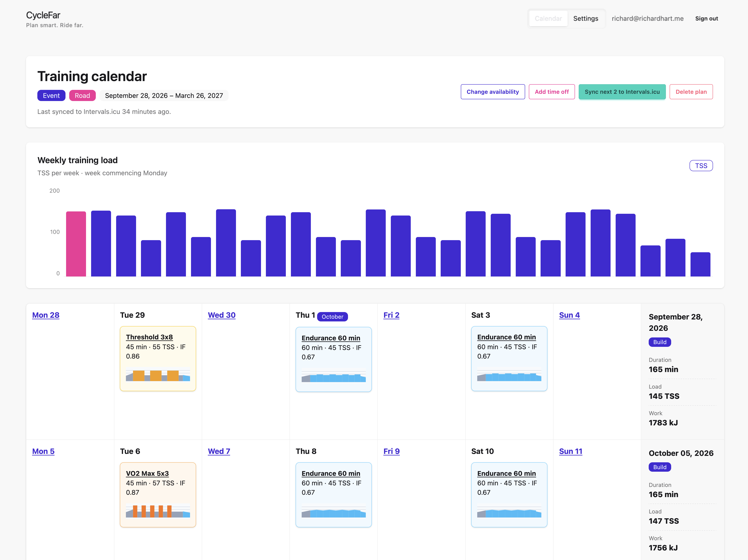Image resolution: width=748 pixels, height=560 pixels.
Task: Click Change availability button
Action: tap(493, 92)
